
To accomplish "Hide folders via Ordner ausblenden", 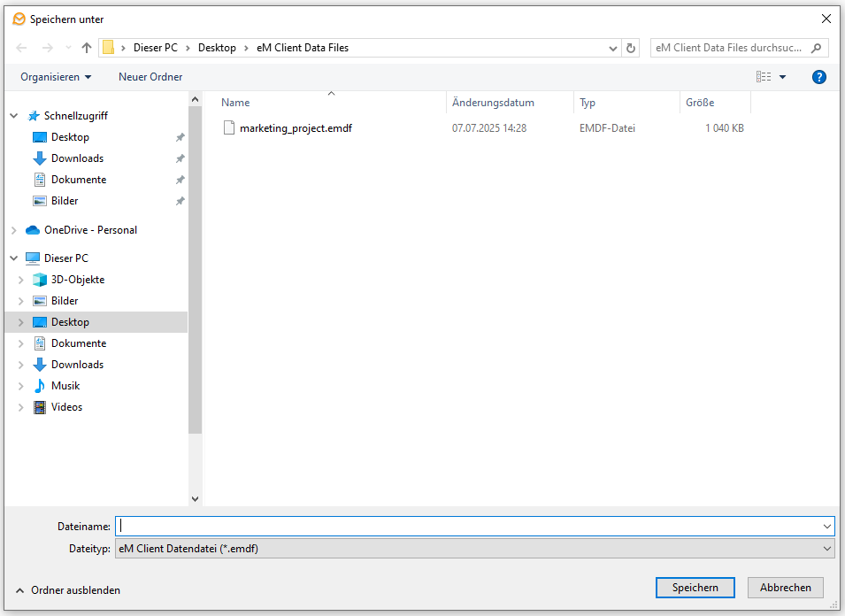I will (x=68, y=589).
